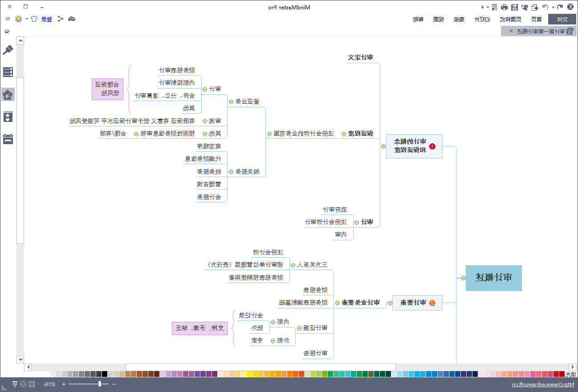This screenshot has width=578, height=392.
Task: Save the mind map with the floppy disk icon
Action: pos(515,7)
